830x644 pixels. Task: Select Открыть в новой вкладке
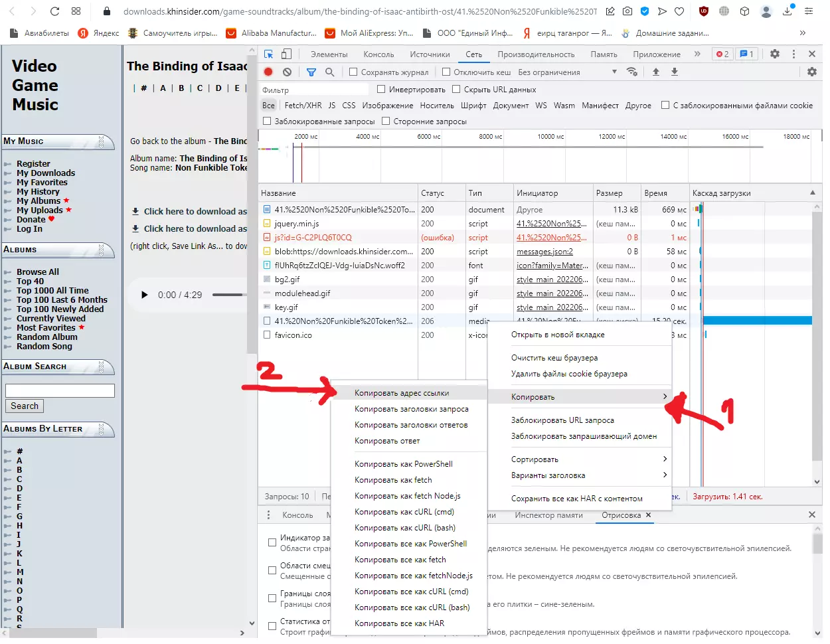click(x=580, y=335)
